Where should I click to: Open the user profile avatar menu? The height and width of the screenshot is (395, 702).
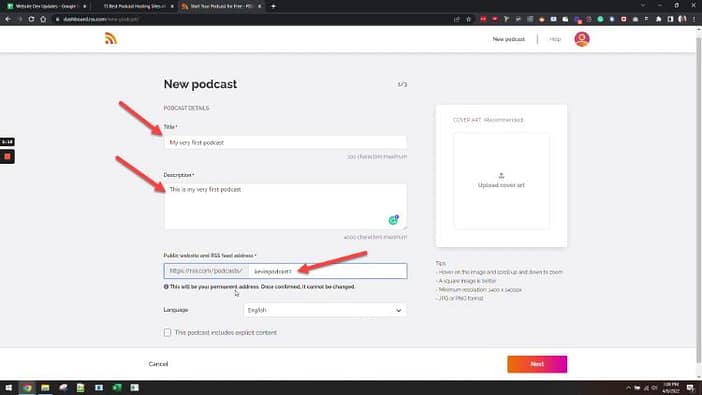582,39
